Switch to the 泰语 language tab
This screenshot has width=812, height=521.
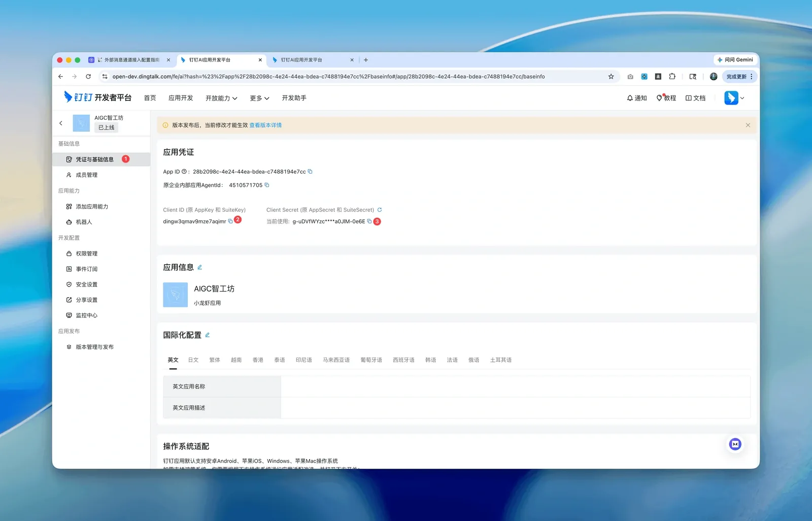coord(280,360)
